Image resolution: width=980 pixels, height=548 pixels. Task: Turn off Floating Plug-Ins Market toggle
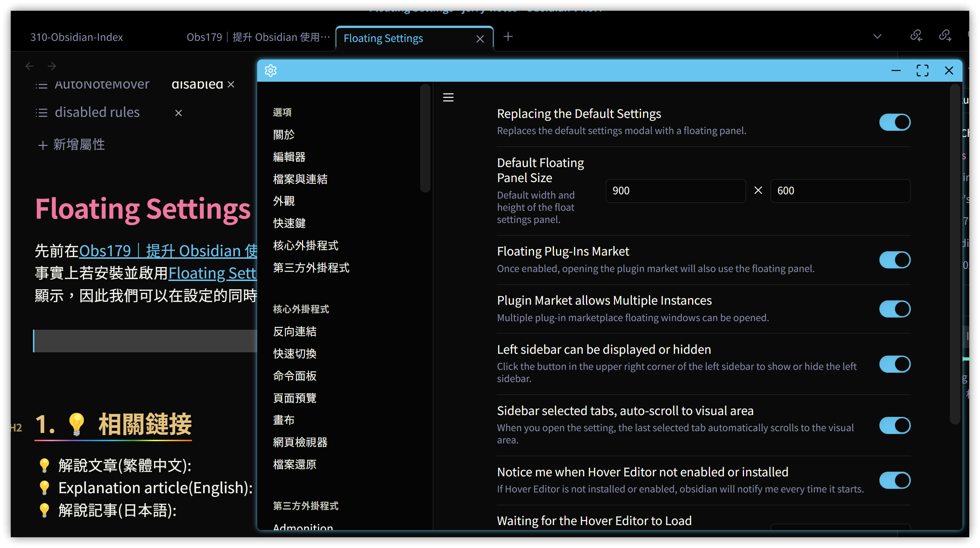(894, 260)
